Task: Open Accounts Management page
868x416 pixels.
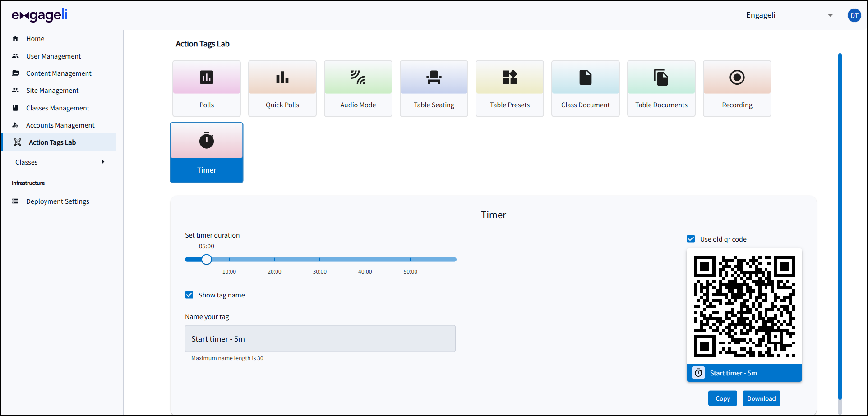Action: tap(60, 125)
